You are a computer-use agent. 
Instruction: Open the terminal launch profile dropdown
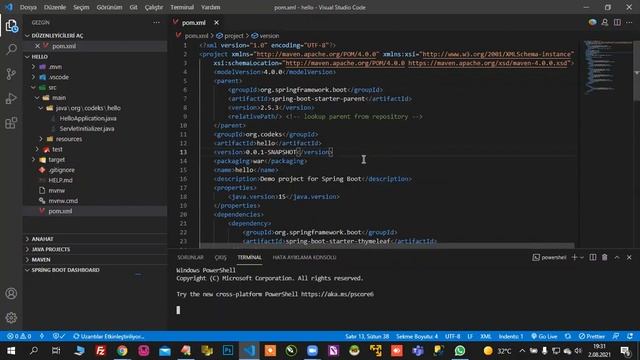tap(582, 258)
